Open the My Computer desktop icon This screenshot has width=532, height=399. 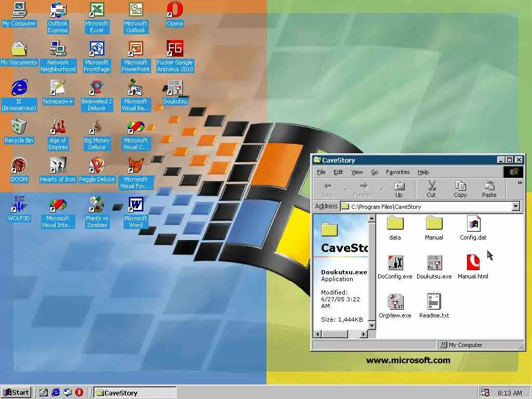[19, 14]
